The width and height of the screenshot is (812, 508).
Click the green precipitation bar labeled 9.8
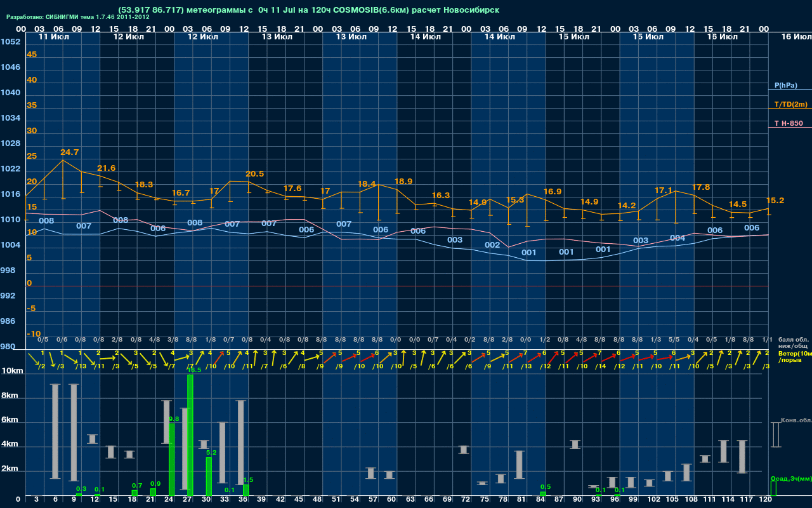tap(171, 460)
